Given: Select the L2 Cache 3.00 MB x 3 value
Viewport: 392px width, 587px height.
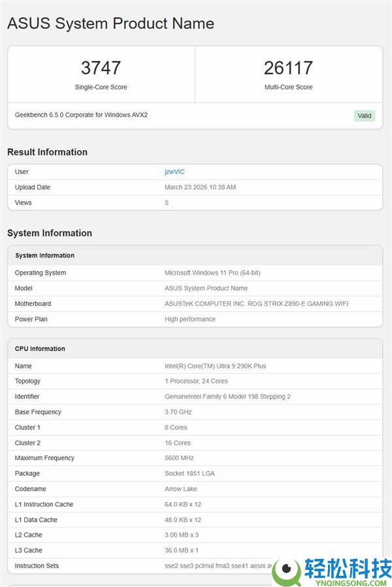Looking at the screenshot, I should 182,535.
